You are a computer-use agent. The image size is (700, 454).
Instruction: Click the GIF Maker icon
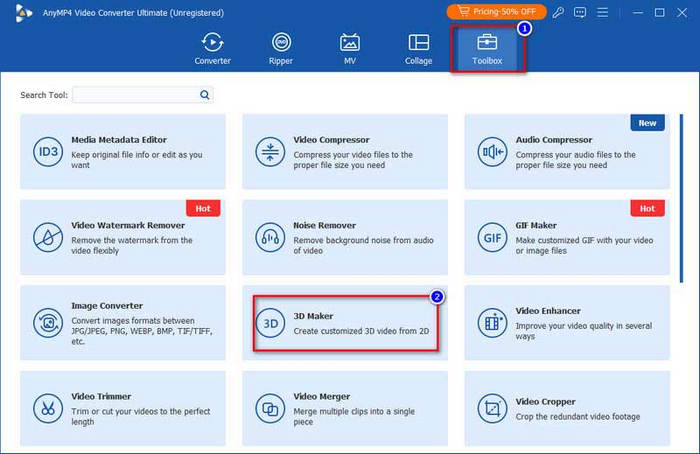(492, 237)
